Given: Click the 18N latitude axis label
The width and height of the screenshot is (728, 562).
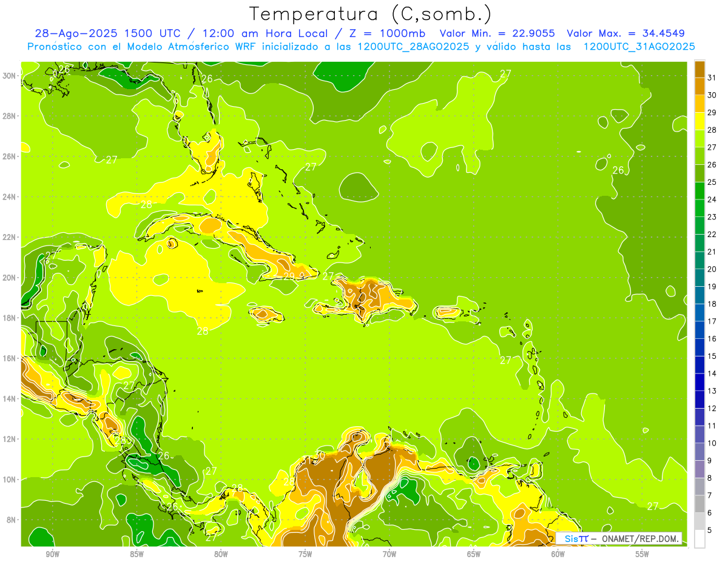Looking at the screenshot, I should (10, 318).
